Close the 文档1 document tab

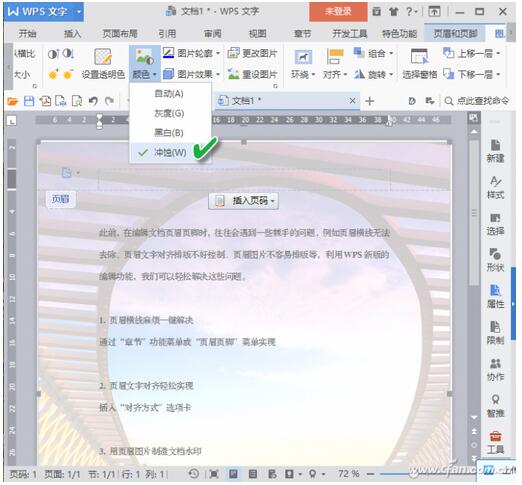coord(352,100)
